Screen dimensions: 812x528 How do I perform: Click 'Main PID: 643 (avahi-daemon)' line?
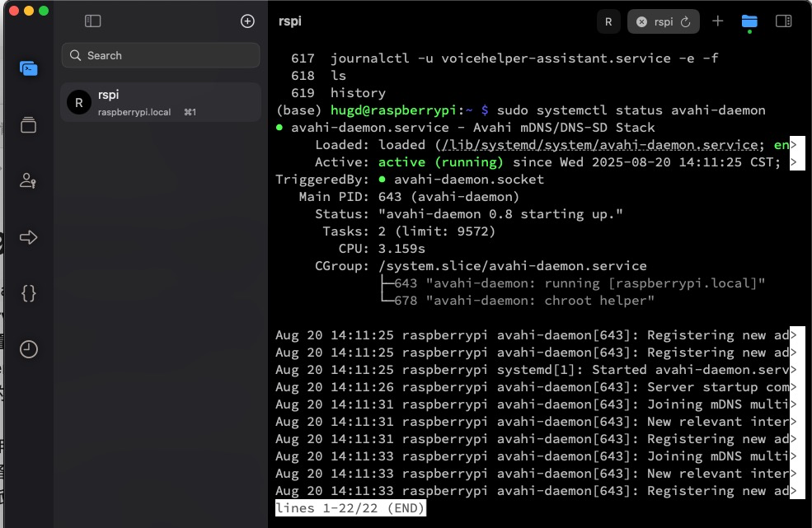tap(409, 197)
